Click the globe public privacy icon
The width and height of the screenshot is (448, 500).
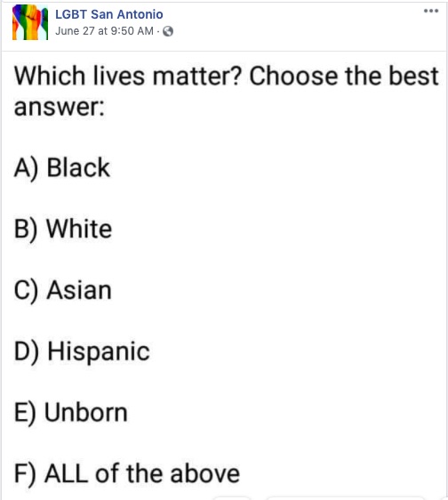[168, 31]
